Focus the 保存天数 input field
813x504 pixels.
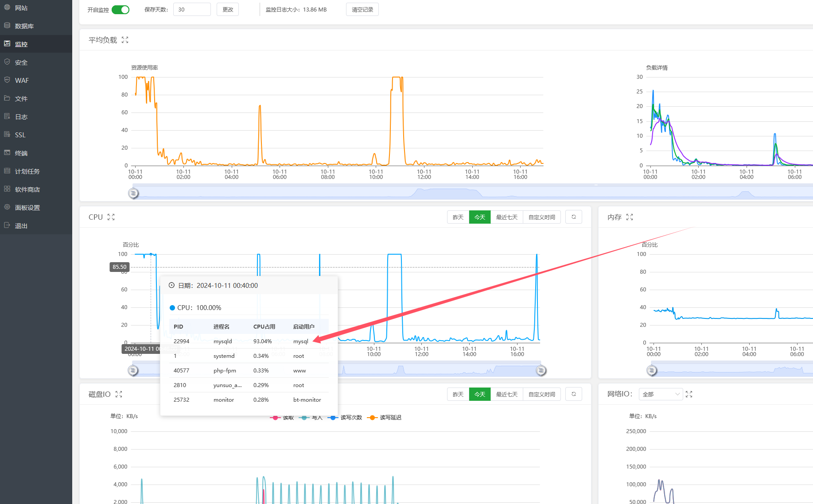point(192,9)
